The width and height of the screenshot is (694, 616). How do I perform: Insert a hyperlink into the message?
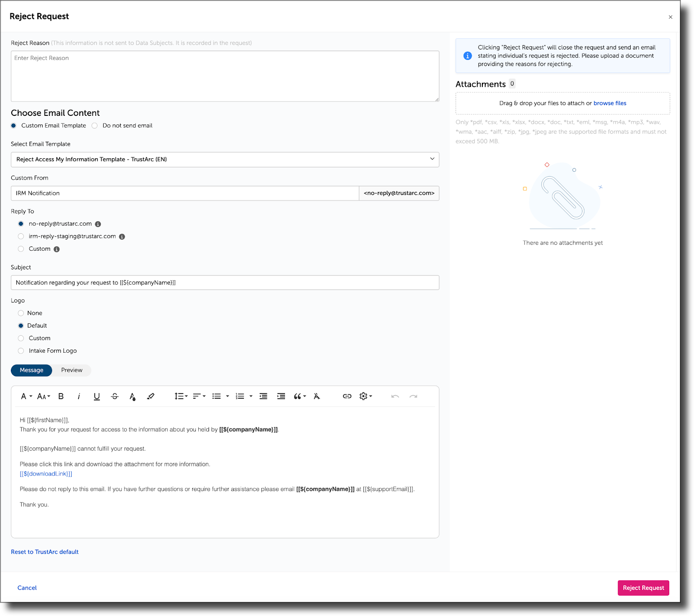pos(347,396)
